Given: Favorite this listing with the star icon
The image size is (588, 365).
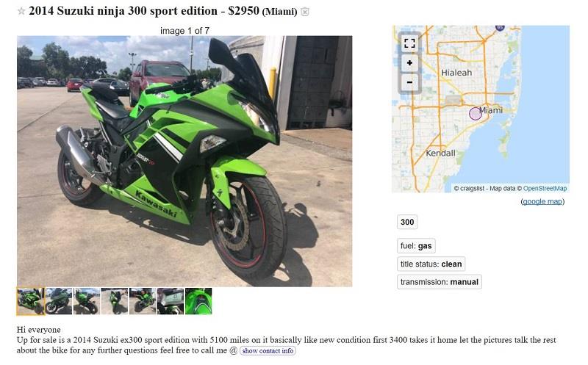Looking at the screenshot, I should coord(21,11).
